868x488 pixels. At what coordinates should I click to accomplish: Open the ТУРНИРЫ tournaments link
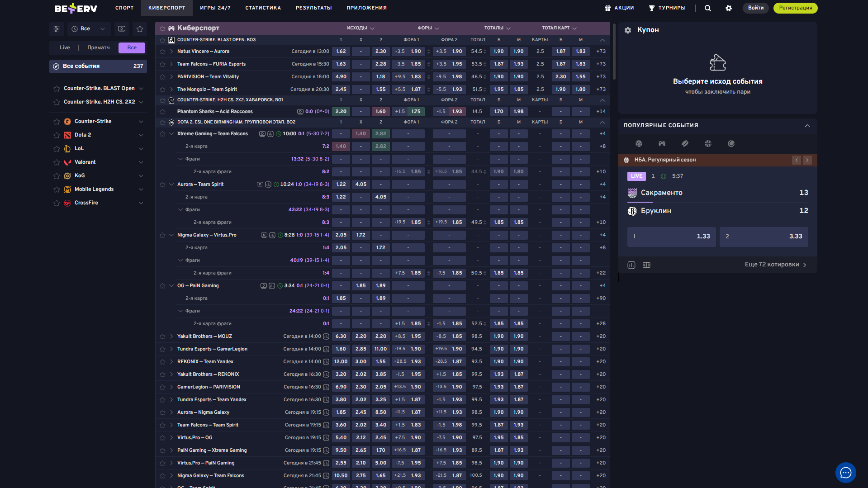668,8
